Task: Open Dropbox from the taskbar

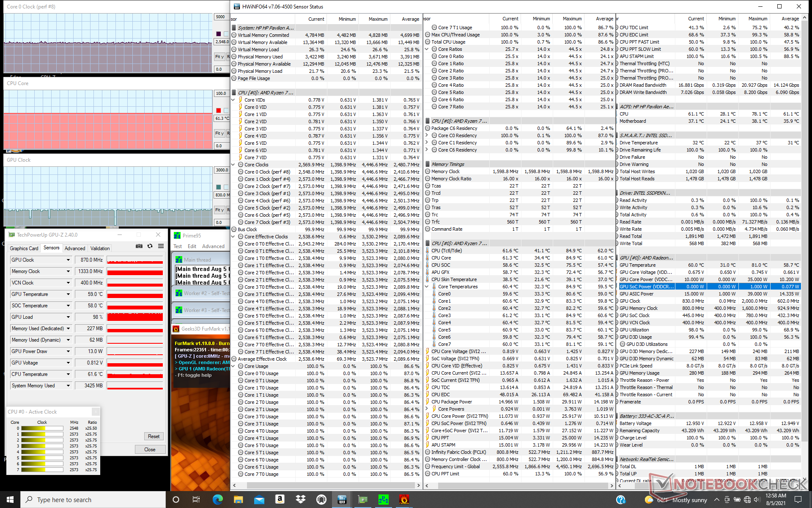Action: pyautogui.click(x=301, y=500)
